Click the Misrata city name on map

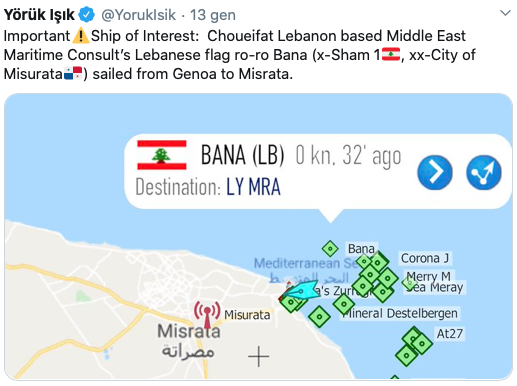coord(189,331)
